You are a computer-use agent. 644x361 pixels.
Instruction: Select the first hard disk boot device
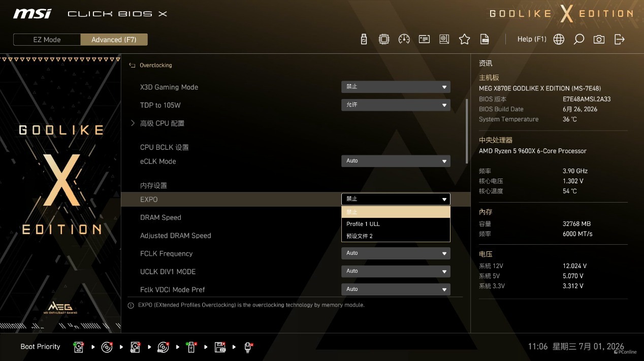tap(79, 347)
